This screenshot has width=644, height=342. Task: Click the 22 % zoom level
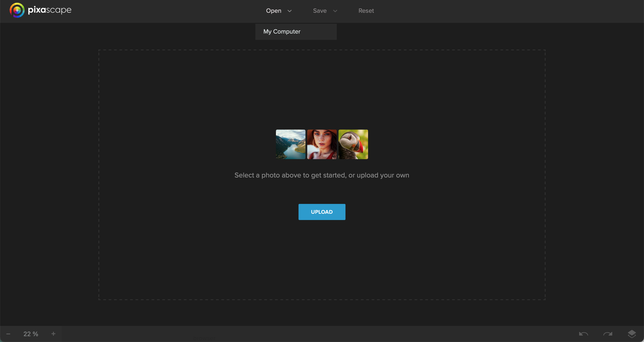coord(31,334)
